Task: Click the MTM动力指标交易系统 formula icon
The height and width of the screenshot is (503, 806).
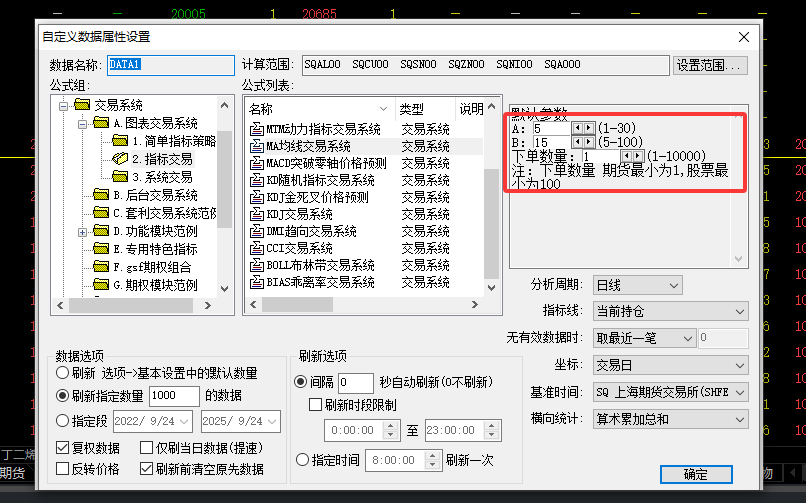Action: [256, 129]
